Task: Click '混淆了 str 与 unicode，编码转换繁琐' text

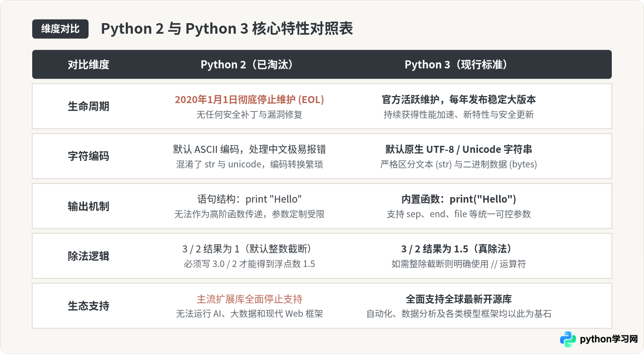Action: pyautogui.click(x=249, y=164)
